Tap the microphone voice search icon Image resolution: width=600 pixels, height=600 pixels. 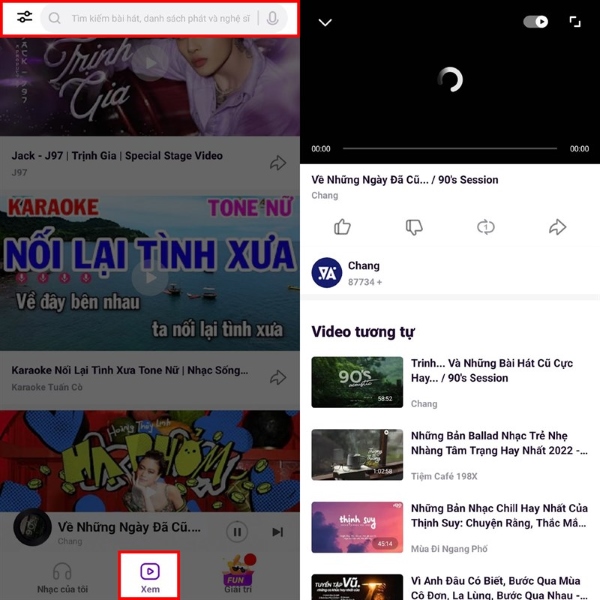273,18
